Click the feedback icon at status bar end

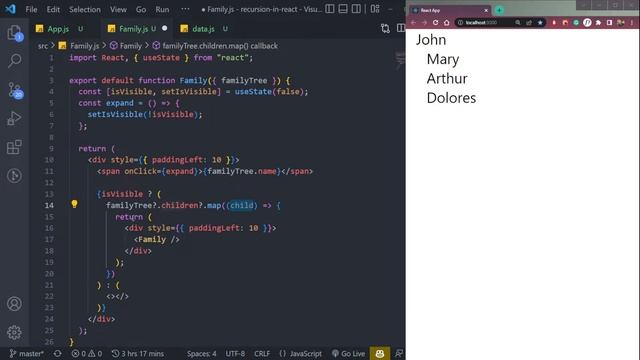(399, 353)
